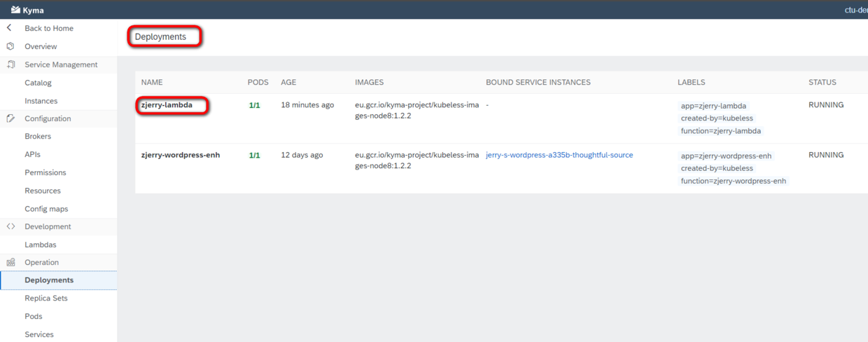Open the zjerry-lambda deployment
This screenshot has height=342, width=868.
tap(167, 105)
